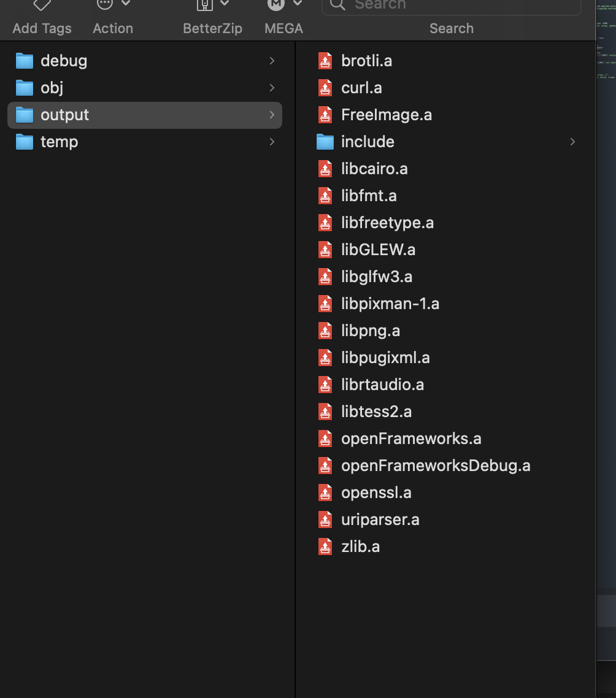Select curl.a archive file
The height and width of the screenshot is (698, 616).
[361, 88]
